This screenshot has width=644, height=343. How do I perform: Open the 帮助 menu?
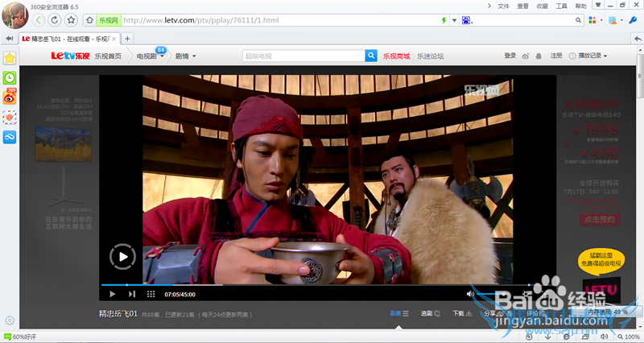point(580,6)
